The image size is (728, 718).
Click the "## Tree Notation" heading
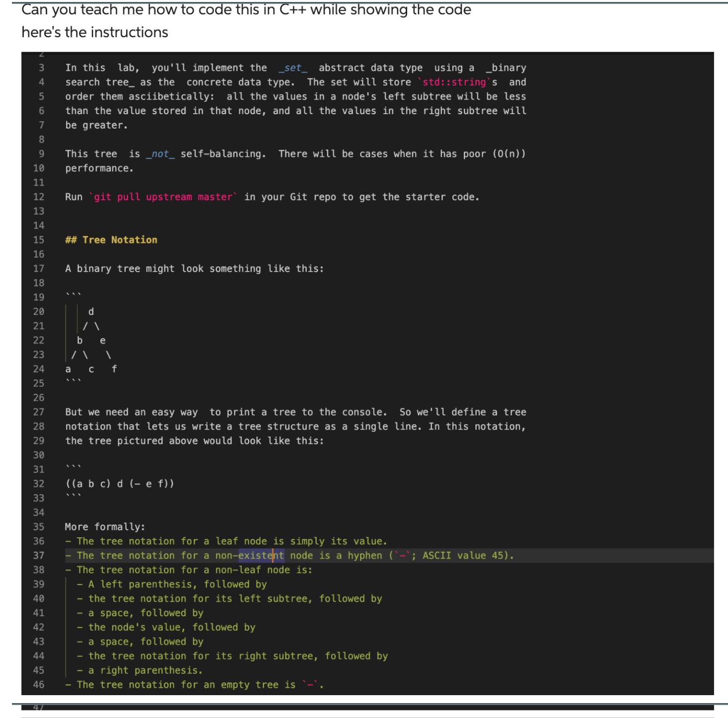tap(111, 240)
